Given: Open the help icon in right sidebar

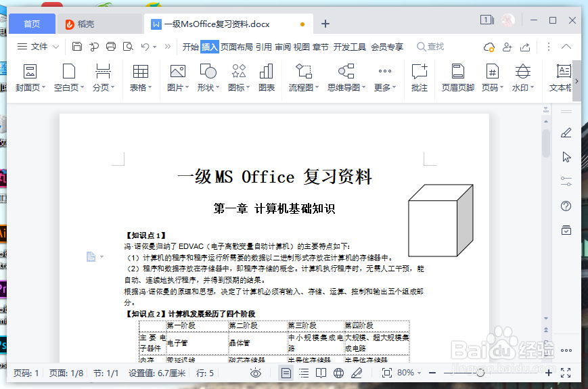Looking at the screenshot, I should (566, 206).
